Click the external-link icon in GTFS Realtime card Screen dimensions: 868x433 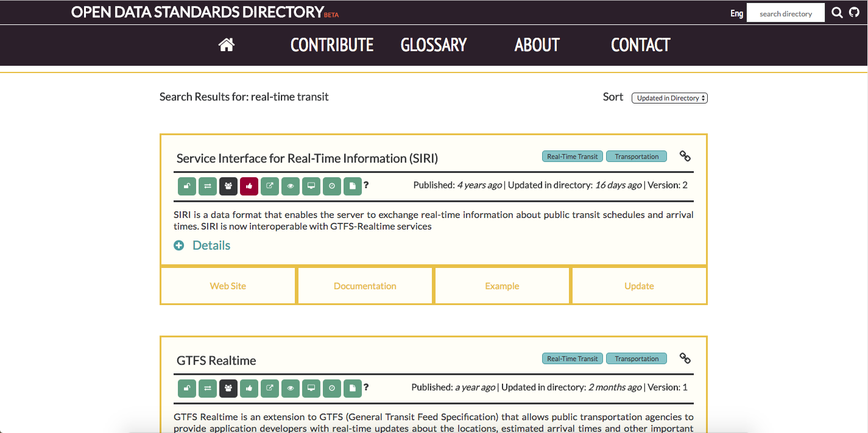(270, 388)
